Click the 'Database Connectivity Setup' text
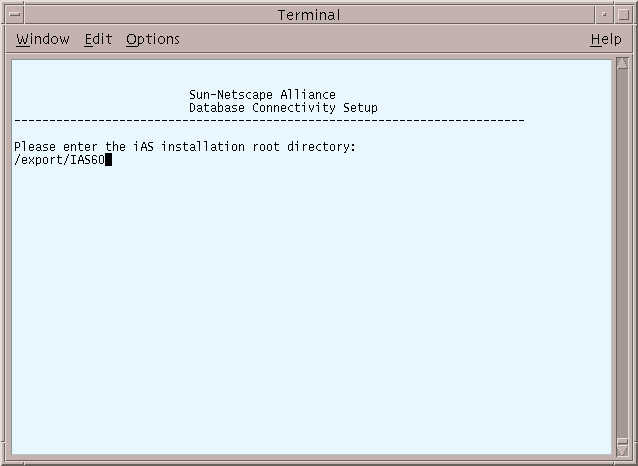 pos(283,108)
